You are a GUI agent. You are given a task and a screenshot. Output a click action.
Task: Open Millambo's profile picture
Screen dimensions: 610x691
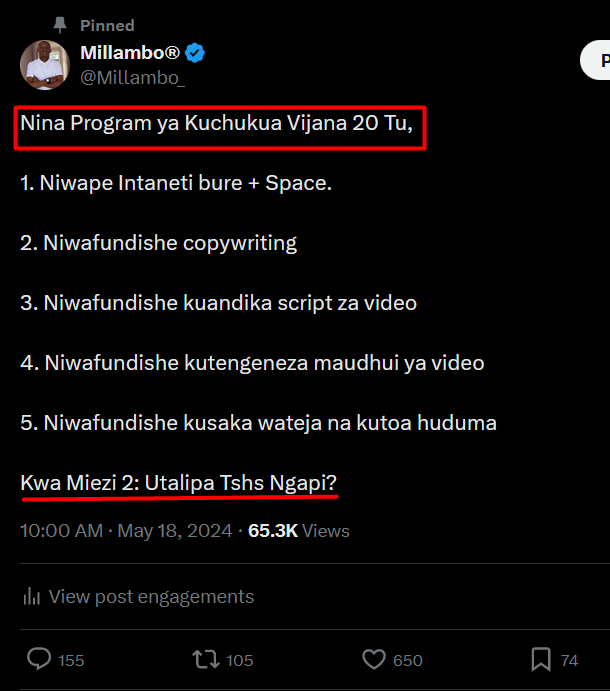click(45, 65)
